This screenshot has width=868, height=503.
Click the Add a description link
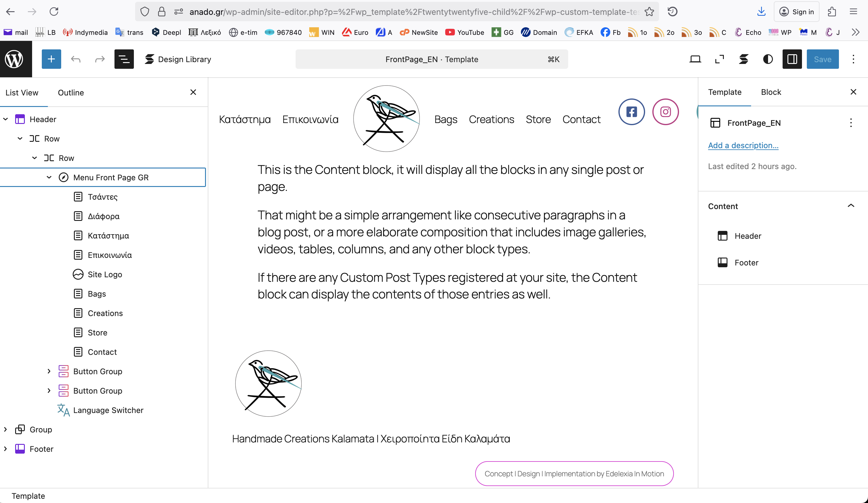(743, 145)
